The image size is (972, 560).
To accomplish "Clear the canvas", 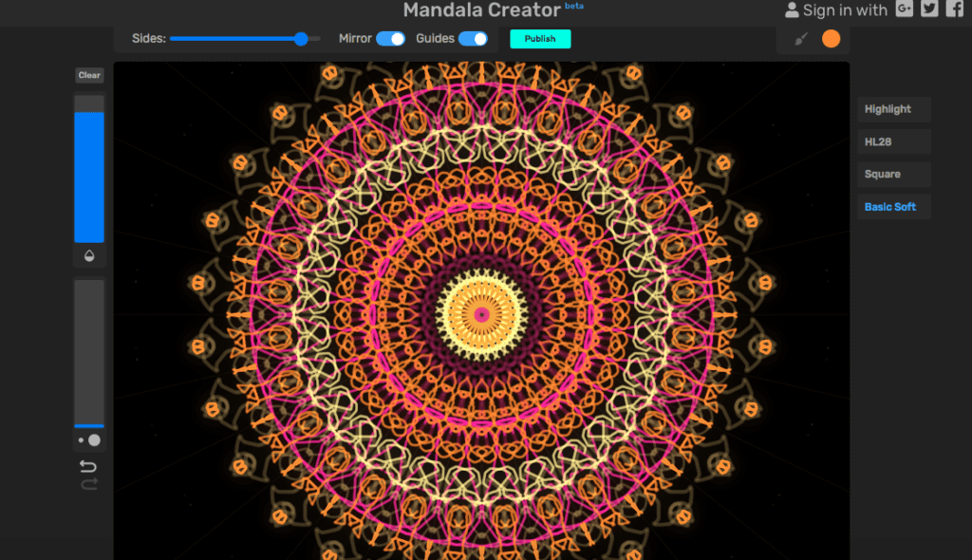I will click(89, 75).
